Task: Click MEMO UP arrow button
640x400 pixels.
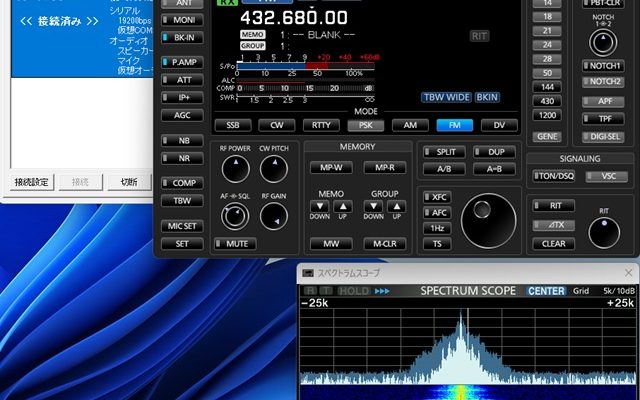Action: tap(343, 207)
